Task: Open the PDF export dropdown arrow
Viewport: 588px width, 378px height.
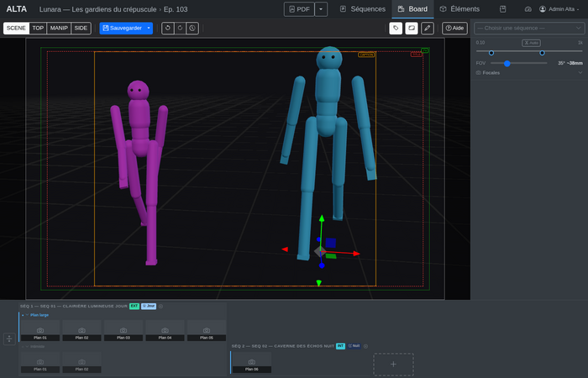Action: [321, 9]
